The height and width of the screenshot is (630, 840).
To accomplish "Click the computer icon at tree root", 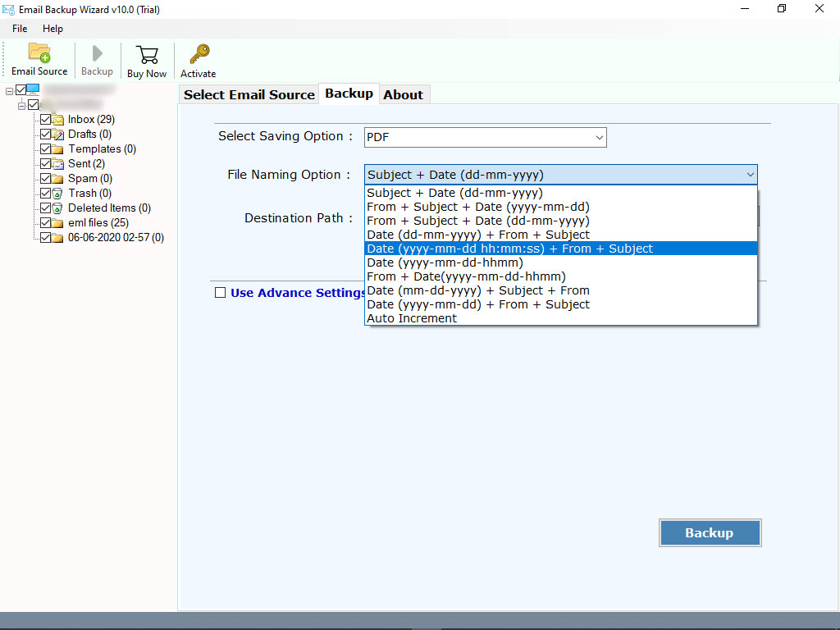I will tap(33, 89).
